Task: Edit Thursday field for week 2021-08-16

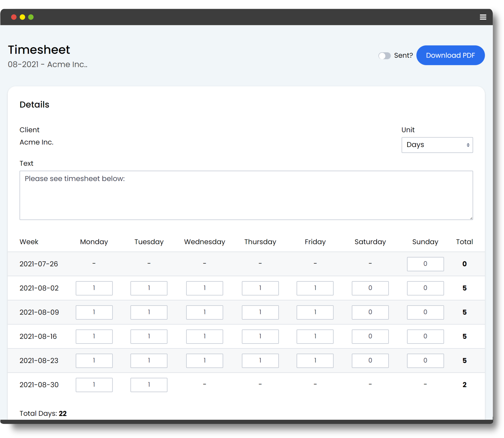Action: point(260,336)
